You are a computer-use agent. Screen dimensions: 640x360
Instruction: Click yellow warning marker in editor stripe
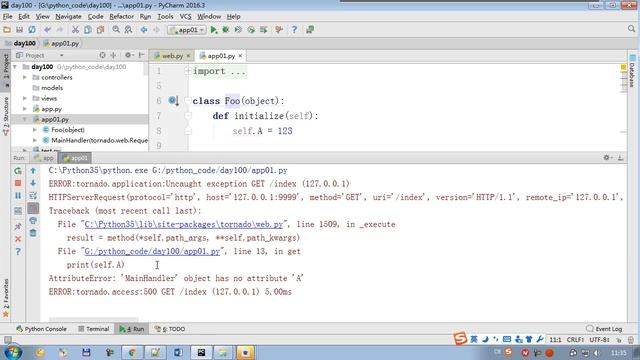[x=623, y=67]
